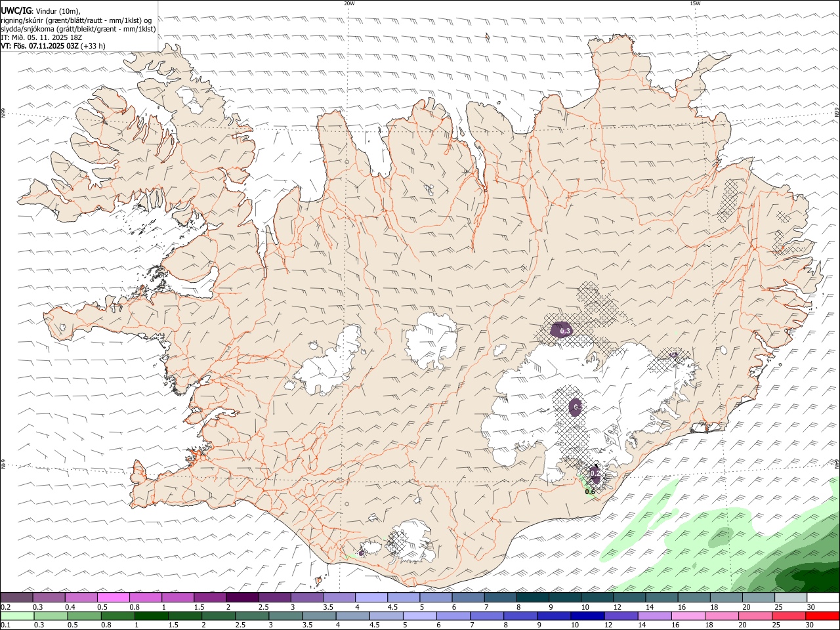The width and height of the screenshot is (840, 630).
Task: Click the deep blue bottom-row swatch starting at 10
Action: click(587, 616)
